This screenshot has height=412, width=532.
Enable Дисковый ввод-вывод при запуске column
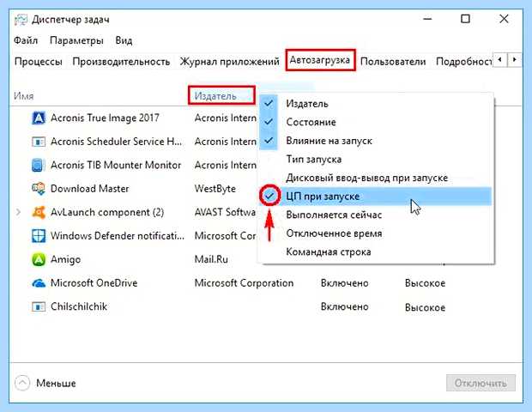(375, 178)
